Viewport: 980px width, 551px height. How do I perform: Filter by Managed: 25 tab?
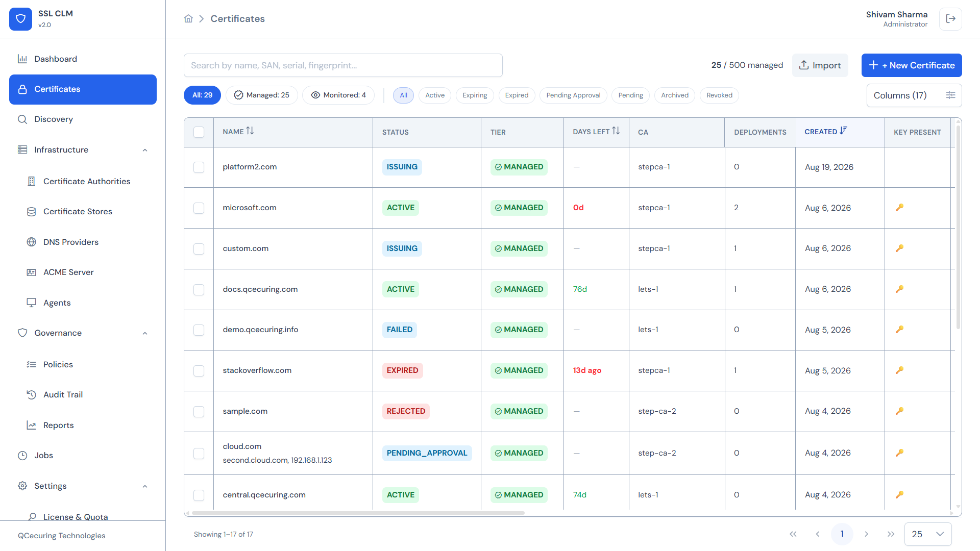(262, 95)
